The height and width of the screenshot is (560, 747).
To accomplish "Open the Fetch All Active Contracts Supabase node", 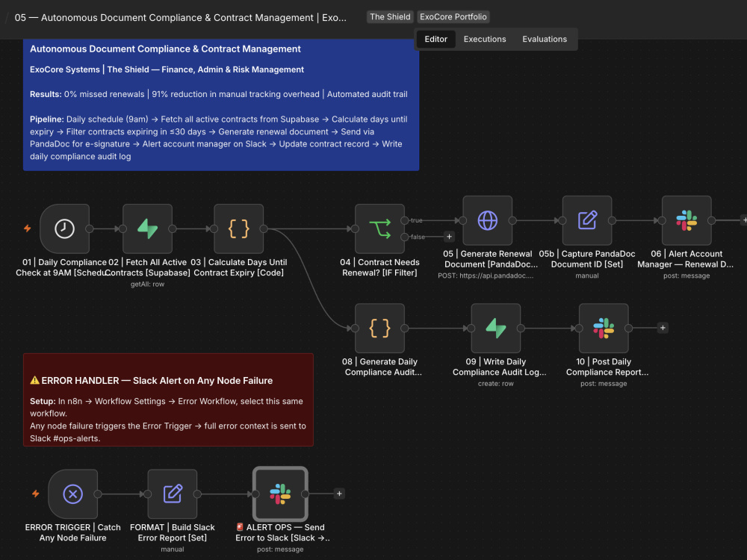I will (147, 228).
